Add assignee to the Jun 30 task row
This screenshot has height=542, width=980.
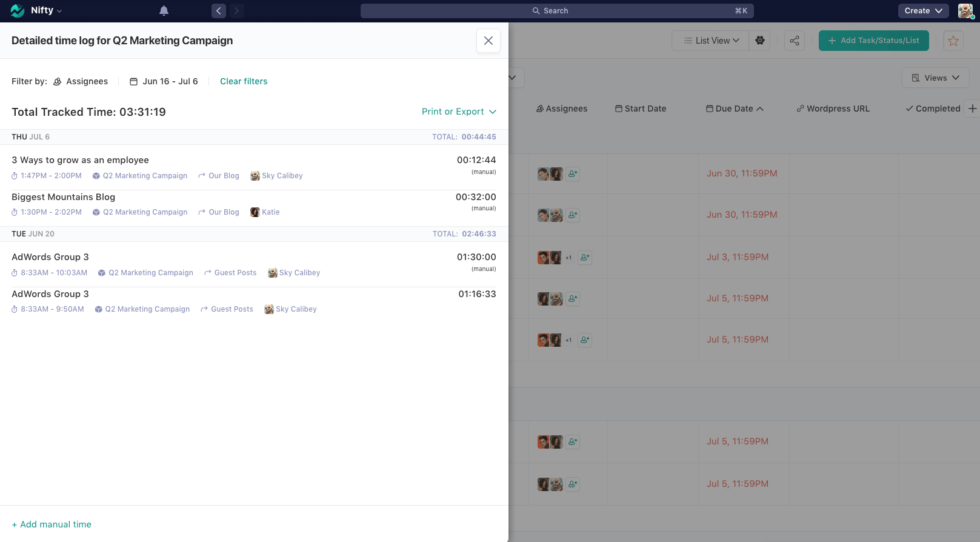click(573, 174)
